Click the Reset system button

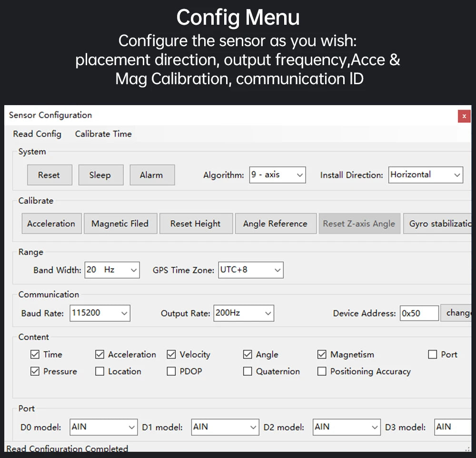click(x=49, y=175)
